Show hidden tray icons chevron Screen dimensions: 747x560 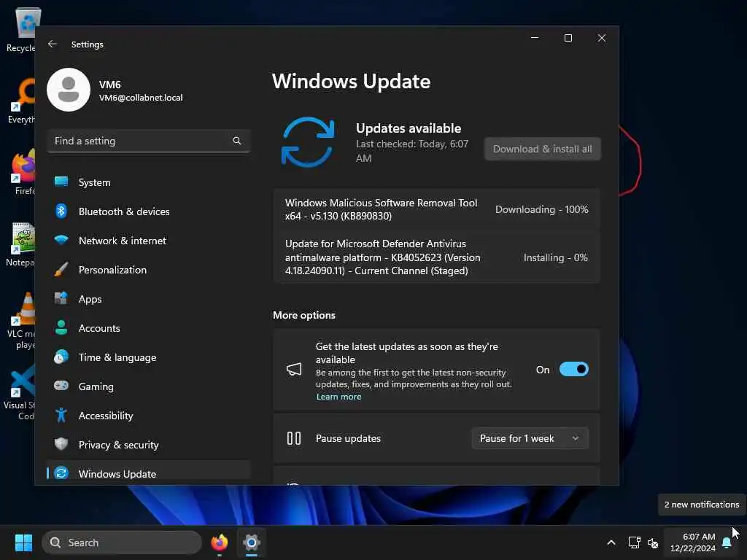[611, 542]
